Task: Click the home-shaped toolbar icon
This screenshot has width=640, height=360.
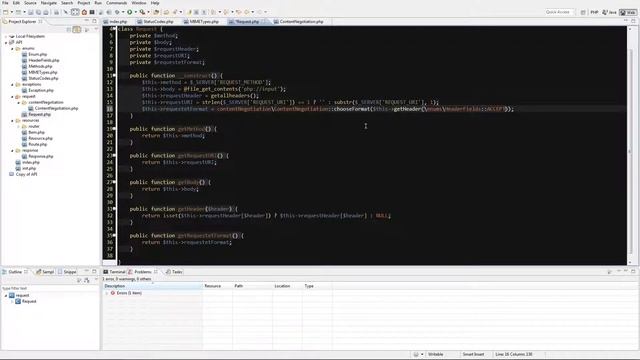Action: [x=84, y=12]
